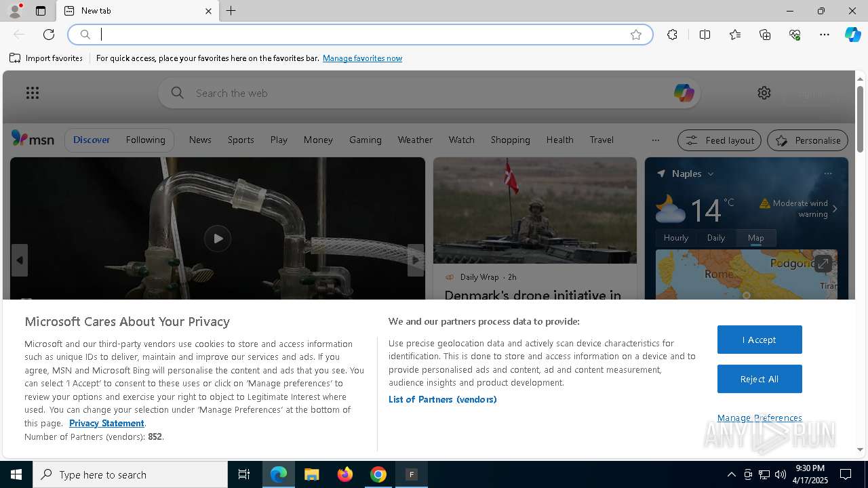The width and height of the screenshot is (868, 488).
Task: Open the MSN apps grid launcher
Action: point(32,93)
